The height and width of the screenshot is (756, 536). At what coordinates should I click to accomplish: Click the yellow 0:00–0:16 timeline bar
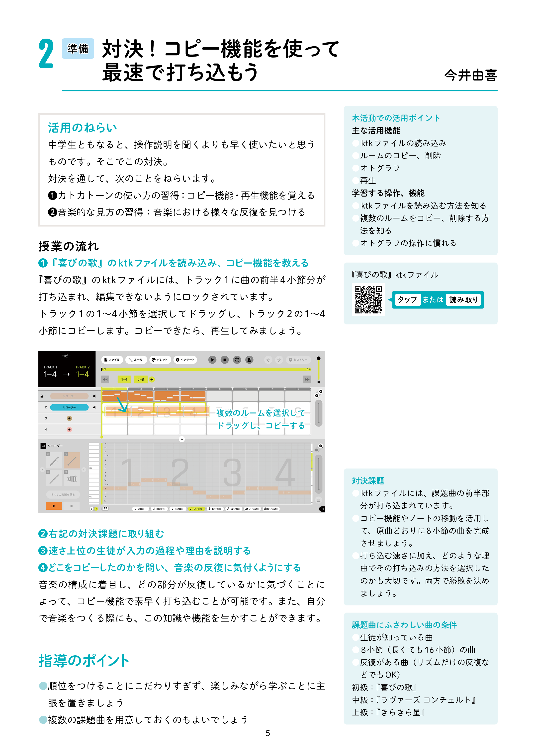coord(206,369)
